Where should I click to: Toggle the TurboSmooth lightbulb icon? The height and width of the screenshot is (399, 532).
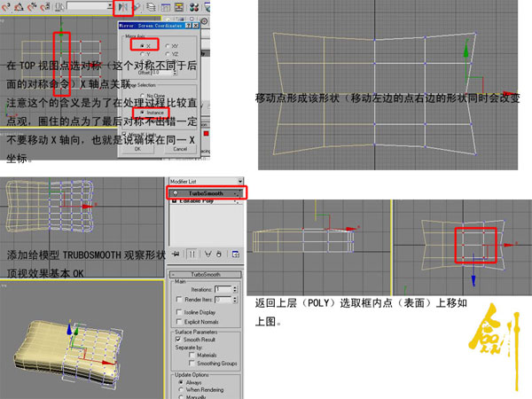click(x=176, y=193)
